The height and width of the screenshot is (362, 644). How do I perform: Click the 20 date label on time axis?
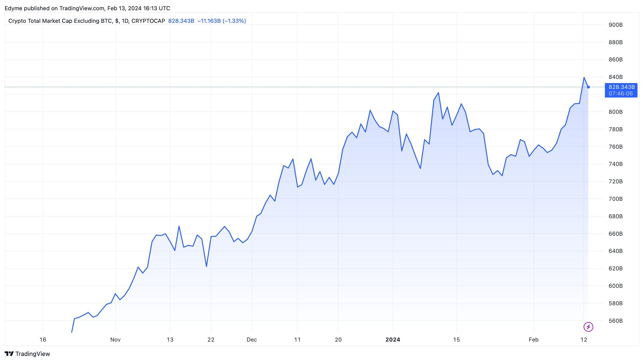point(338,339)
